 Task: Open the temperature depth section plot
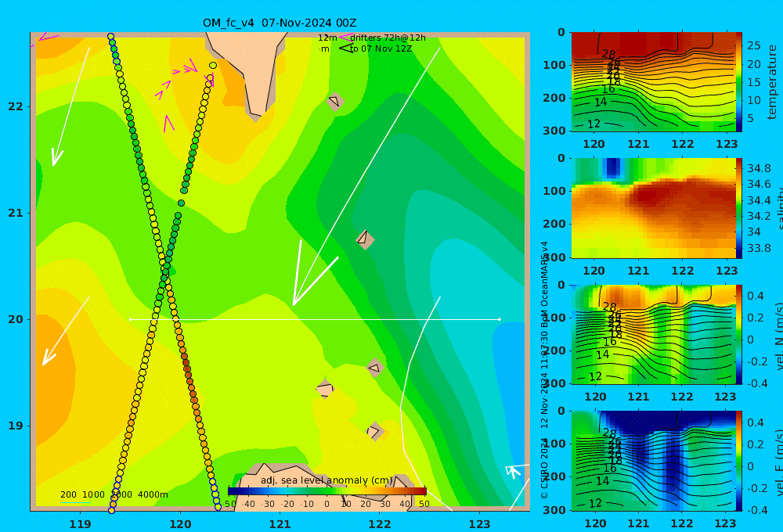pos(653,82)
